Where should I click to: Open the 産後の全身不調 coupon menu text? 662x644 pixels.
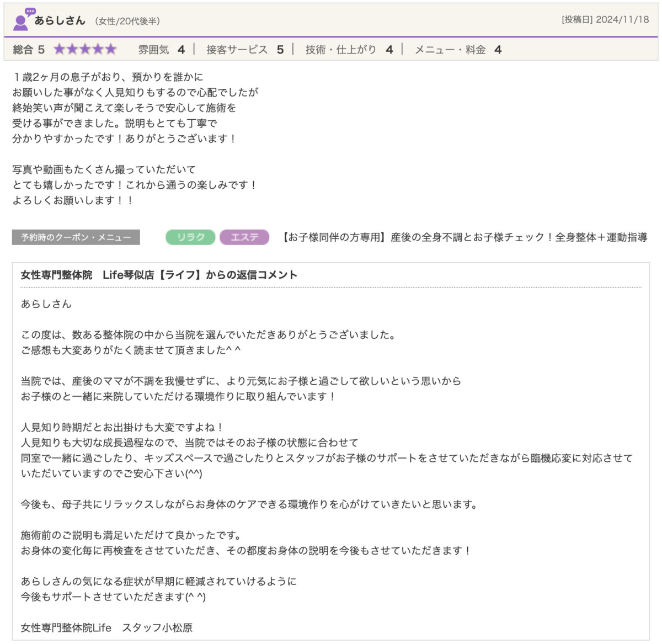[x=463, y=237]
